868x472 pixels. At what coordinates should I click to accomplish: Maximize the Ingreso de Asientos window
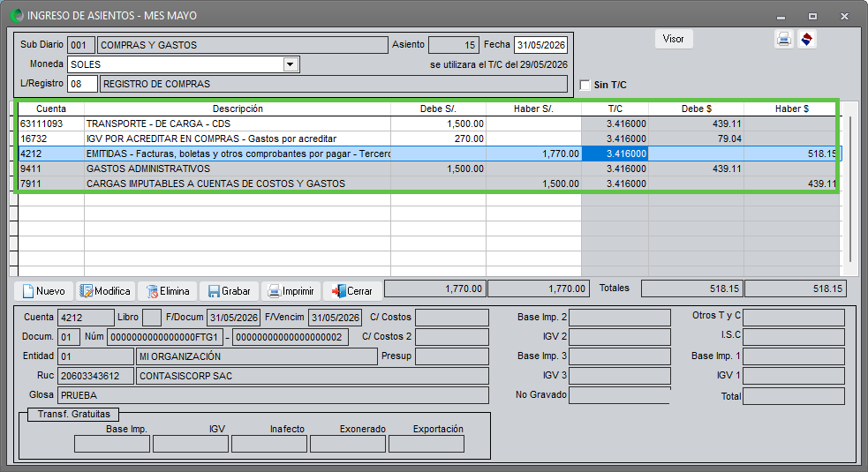812,17
